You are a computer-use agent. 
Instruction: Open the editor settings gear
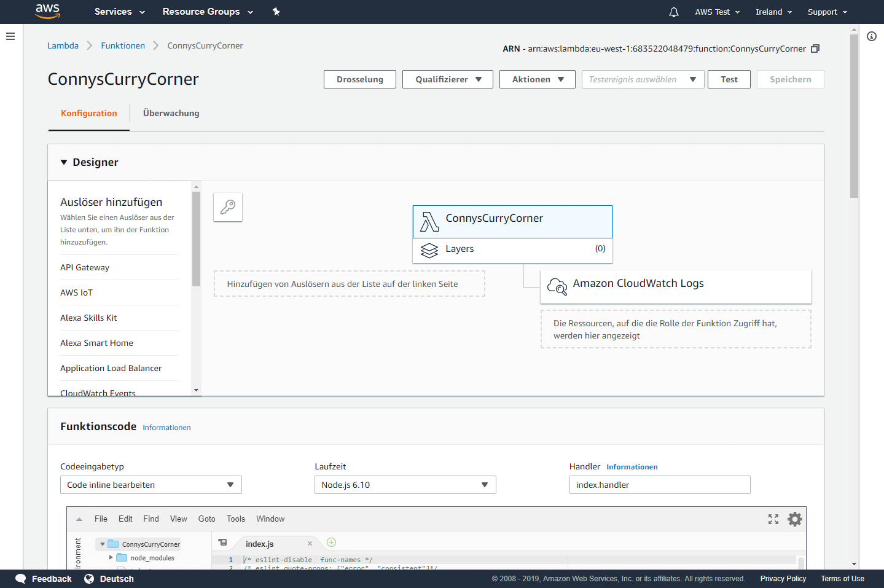click(795, 519)
